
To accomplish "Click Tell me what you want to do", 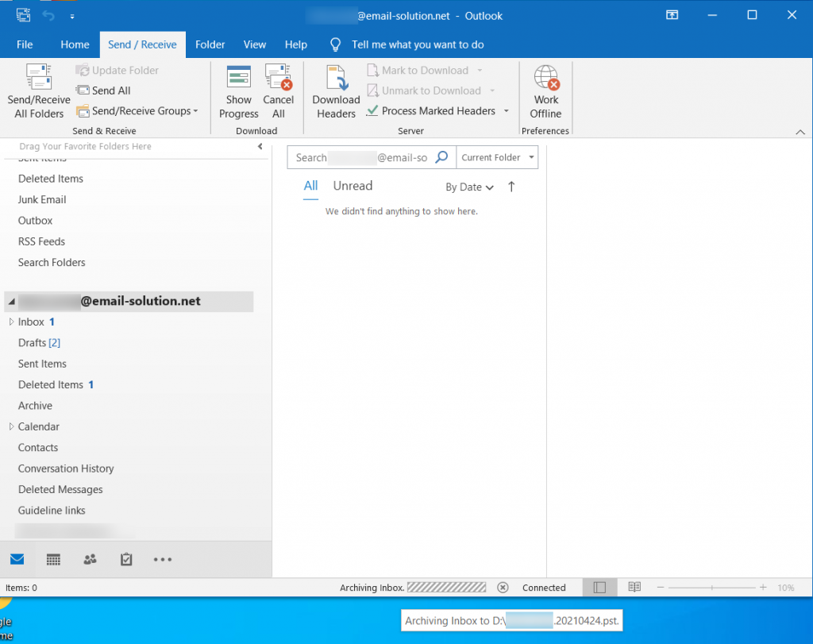I will 418,44.
